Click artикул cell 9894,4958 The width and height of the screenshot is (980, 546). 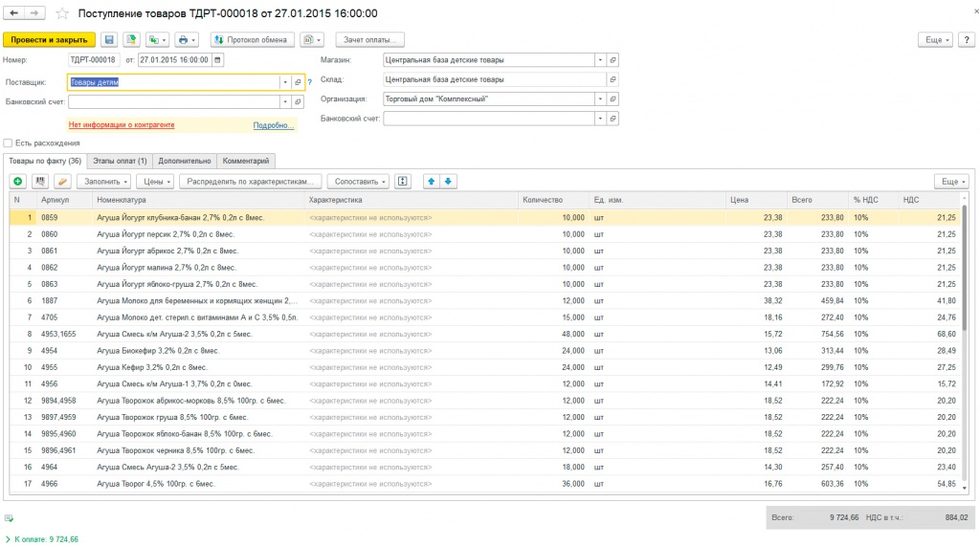pyautogui.click(x=65, y=401)
